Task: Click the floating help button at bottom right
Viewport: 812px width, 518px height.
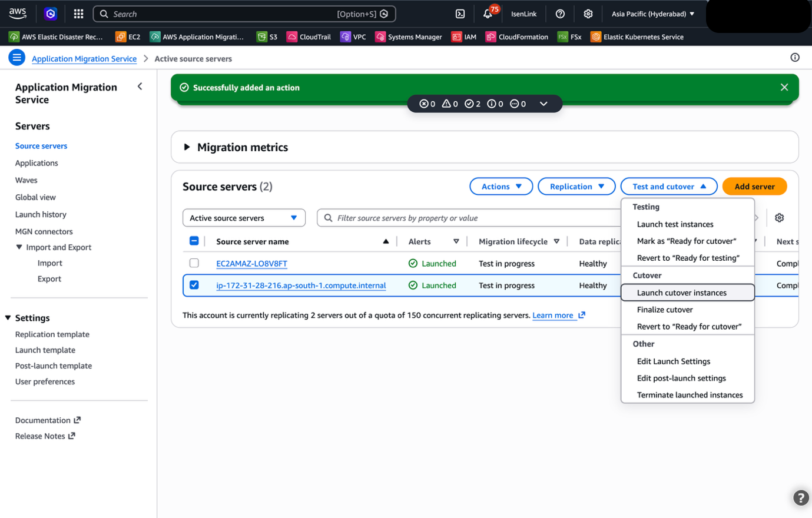Action: [x=801, y=497]
